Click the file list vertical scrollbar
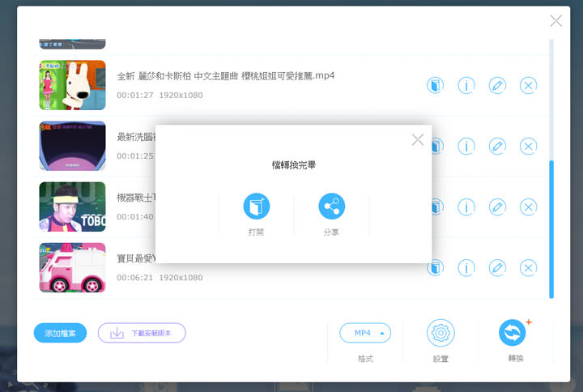 (551, 229)
